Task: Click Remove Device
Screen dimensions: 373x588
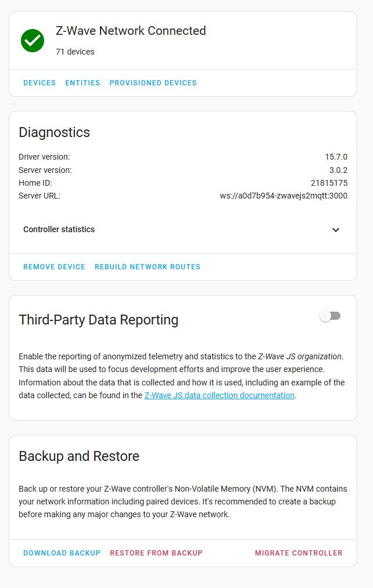Action: point(54,267)
